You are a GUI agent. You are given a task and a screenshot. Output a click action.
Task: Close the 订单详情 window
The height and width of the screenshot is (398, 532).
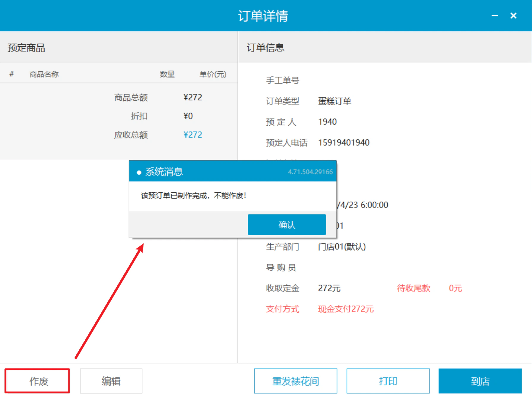513,15
